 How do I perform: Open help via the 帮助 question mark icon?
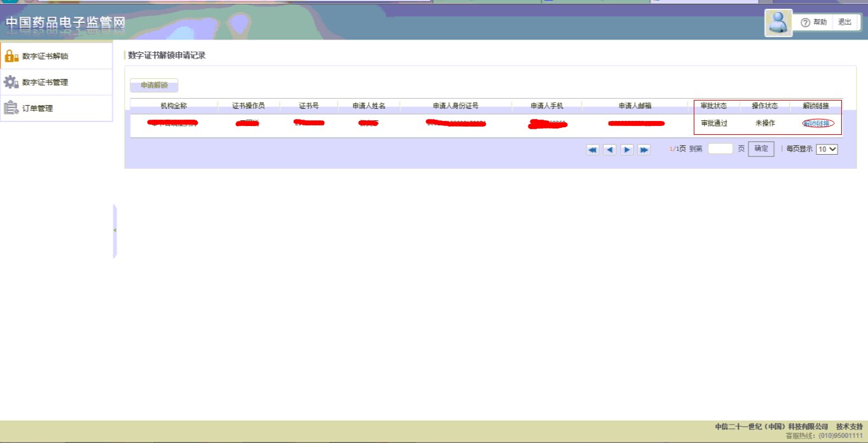click(x=805, y=22)
